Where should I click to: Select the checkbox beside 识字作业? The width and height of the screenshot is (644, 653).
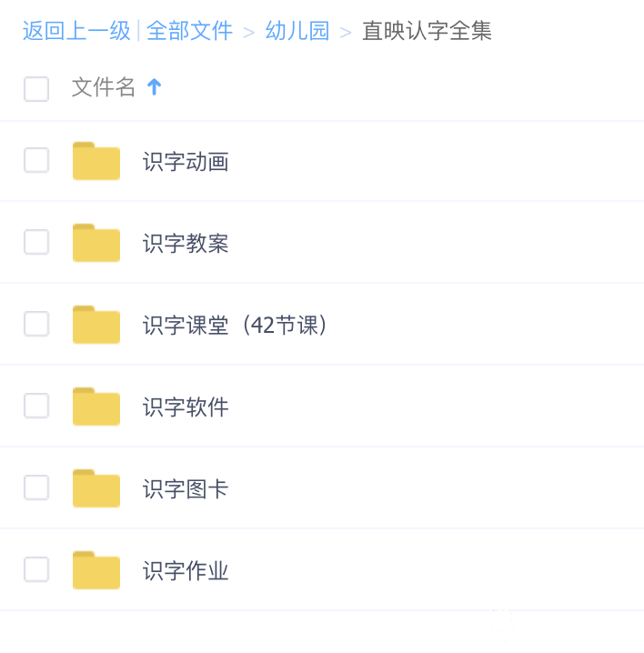click(x=36, y=569)
